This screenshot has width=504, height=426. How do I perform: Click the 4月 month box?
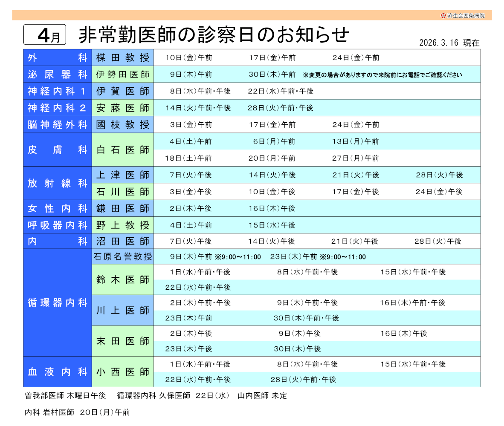(x=45, y=35)
